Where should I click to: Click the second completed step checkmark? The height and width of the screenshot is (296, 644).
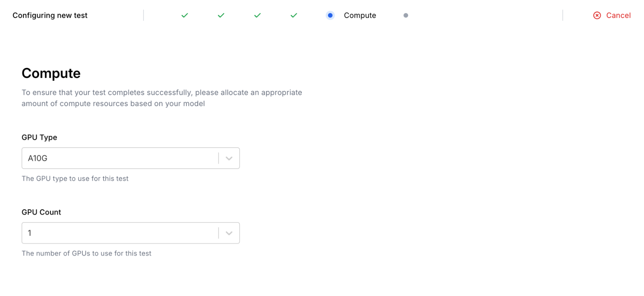(221, 15)
